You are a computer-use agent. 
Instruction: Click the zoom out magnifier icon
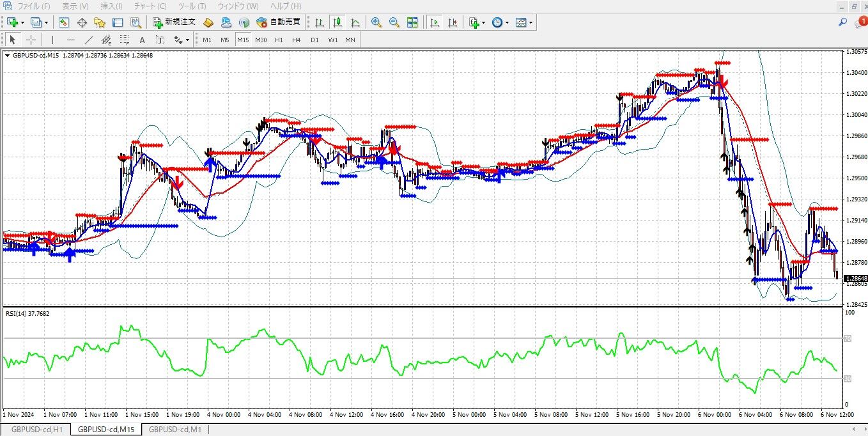(394, 22)
